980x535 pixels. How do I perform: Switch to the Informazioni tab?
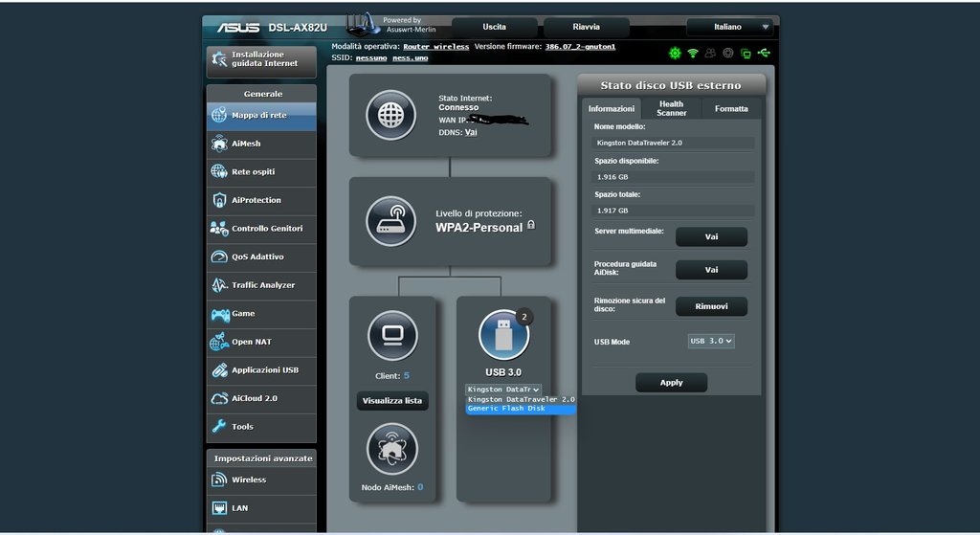tap(611, 108)
